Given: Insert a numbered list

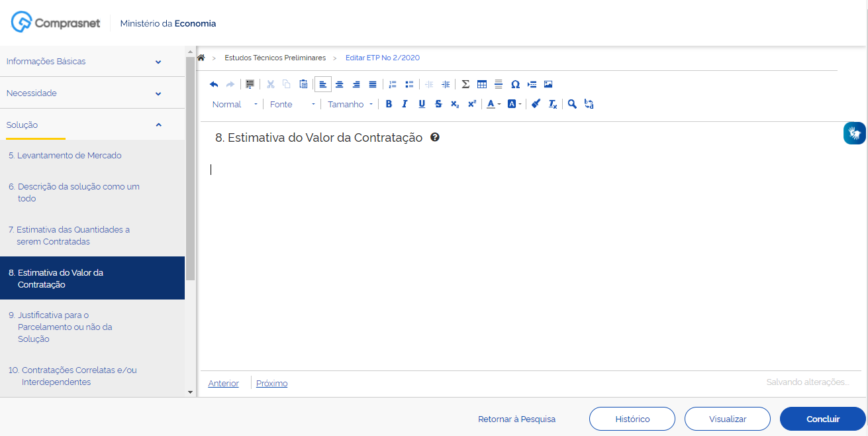Looking at the screenshot, I should coord(392,84).
